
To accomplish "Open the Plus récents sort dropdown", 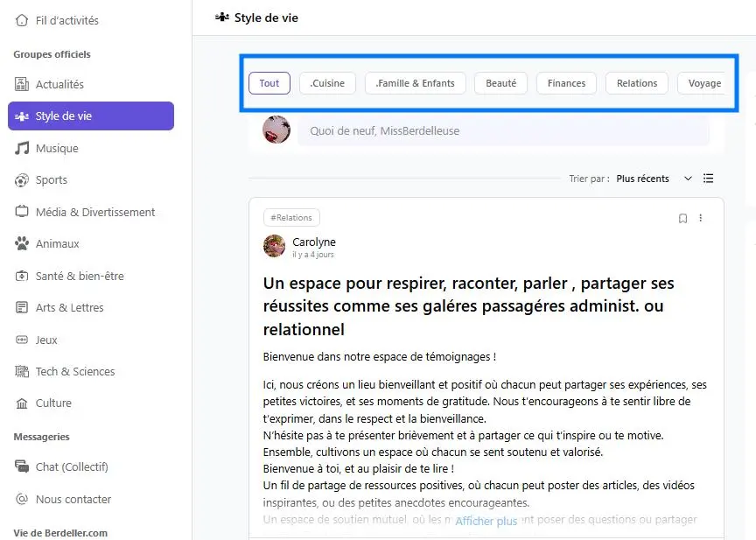I will pos(653,179).
